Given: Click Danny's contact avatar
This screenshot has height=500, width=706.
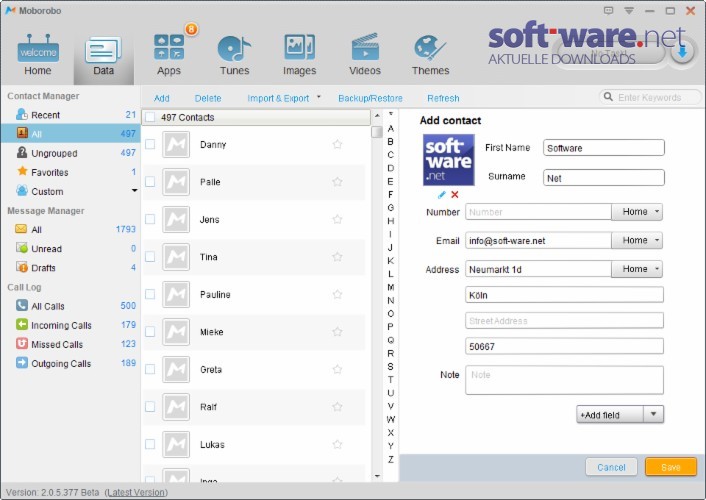Looking at the screenshot, I should point(176,145).
